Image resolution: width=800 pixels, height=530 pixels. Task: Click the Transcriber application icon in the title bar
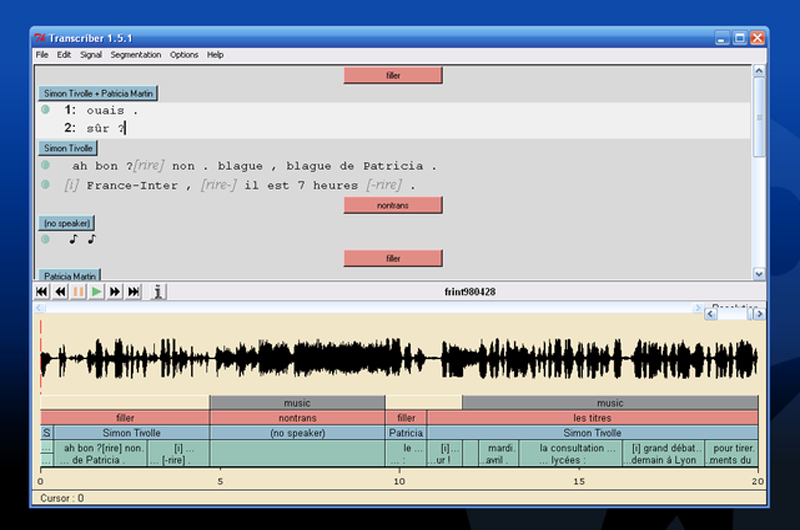click(x=40, y=38)
